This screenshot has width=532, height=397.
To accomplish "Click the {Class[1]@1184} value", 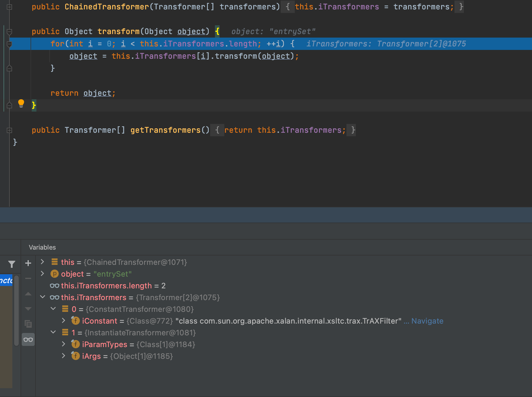I will pos(166,344).
